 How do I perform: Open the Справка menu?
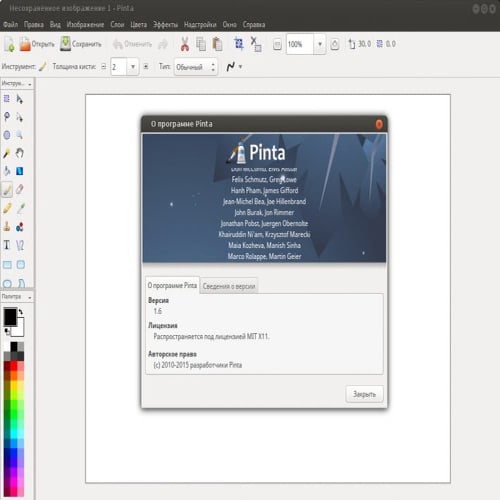(x=254, y=25)
